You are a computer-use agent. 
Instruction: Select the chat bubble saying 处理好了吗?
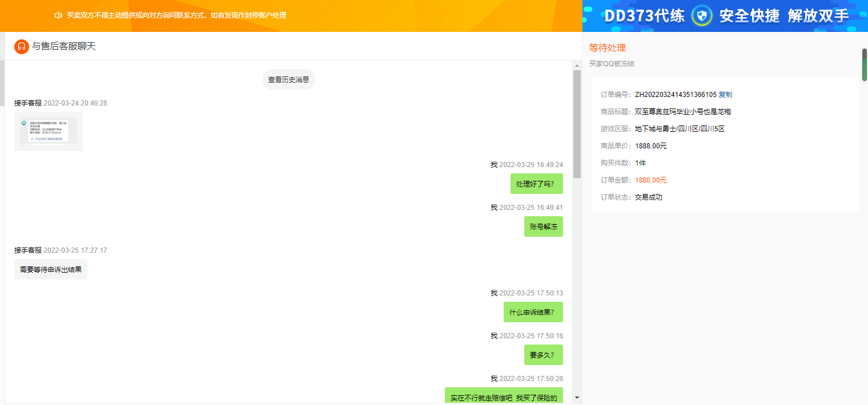pyautogui.click(x=536, y=184)
